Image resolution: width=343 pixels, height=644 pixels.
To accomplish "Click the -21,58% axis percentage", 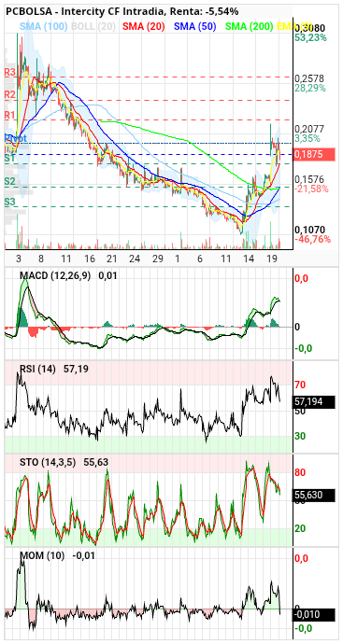I will point(312,189).
